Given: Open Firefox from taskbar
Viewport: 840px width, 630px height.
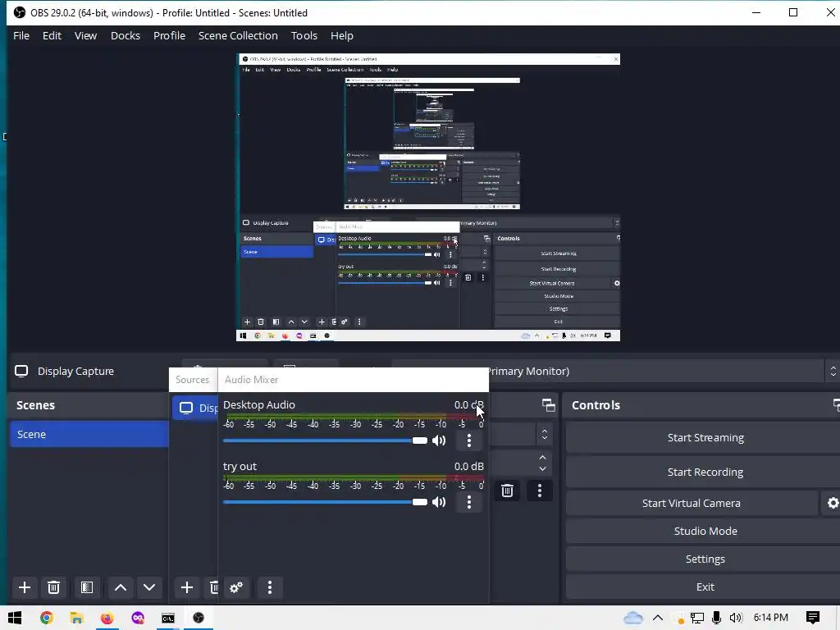Looking at the screenshot, I should click(107, 618).
